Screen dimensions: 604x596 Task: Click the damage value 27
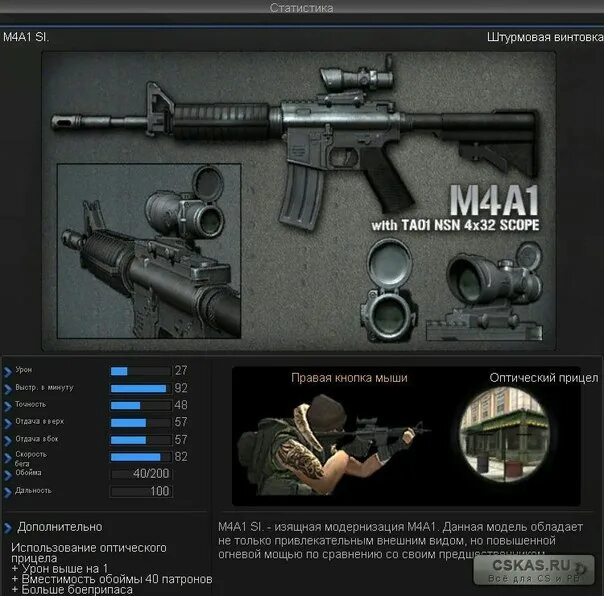click(181, 371)
